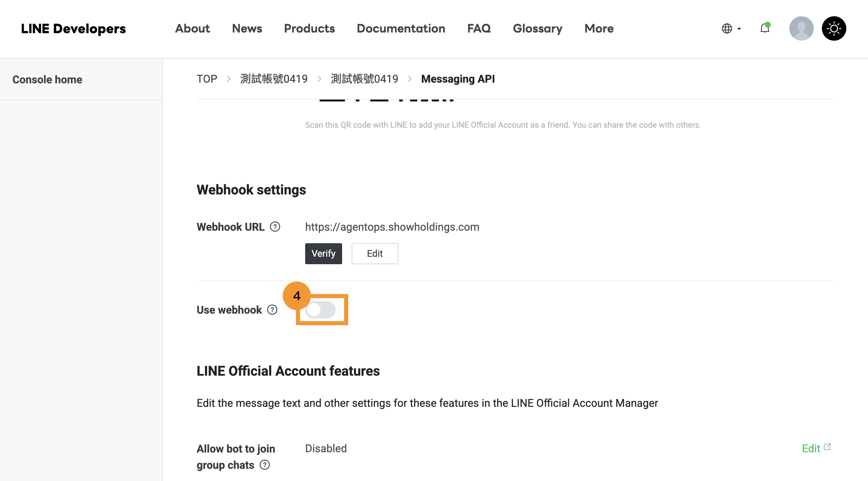868x481 pixels.
Task: Go to Console home in sidebar
Action: click(47, 80)
